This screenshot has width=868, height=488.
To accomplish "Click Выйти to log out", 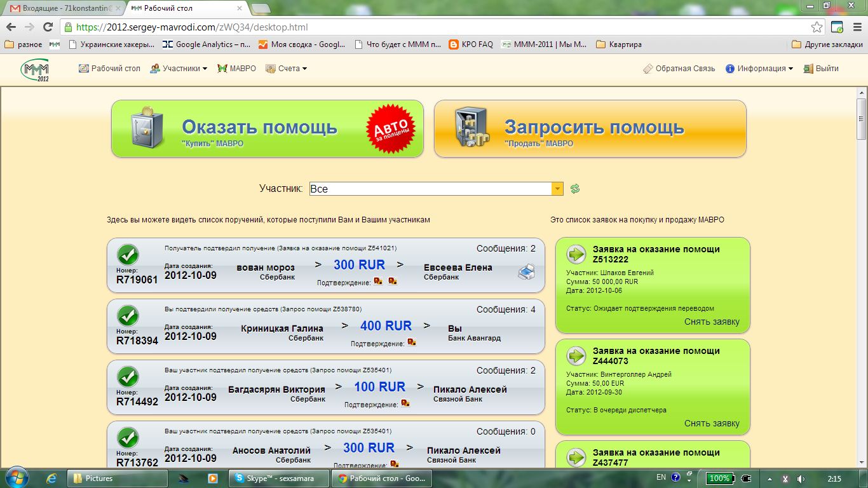I will click(821, 69).
